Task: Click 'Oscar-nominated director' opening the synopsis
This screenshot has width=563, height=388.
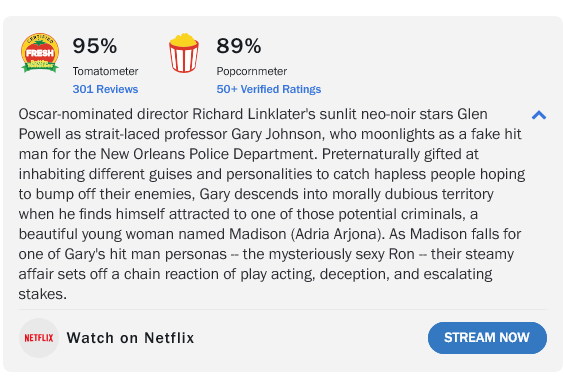Action: [103, 114]
